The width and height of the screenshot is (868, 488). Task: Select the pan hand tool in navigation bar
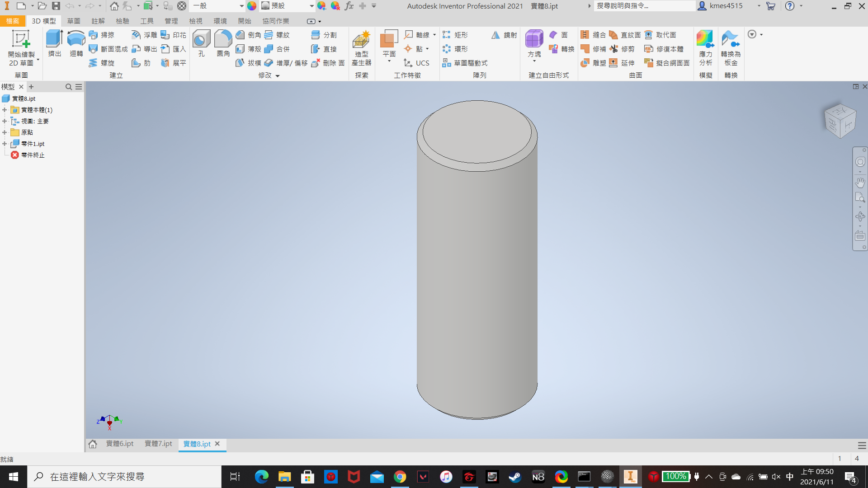860,183
